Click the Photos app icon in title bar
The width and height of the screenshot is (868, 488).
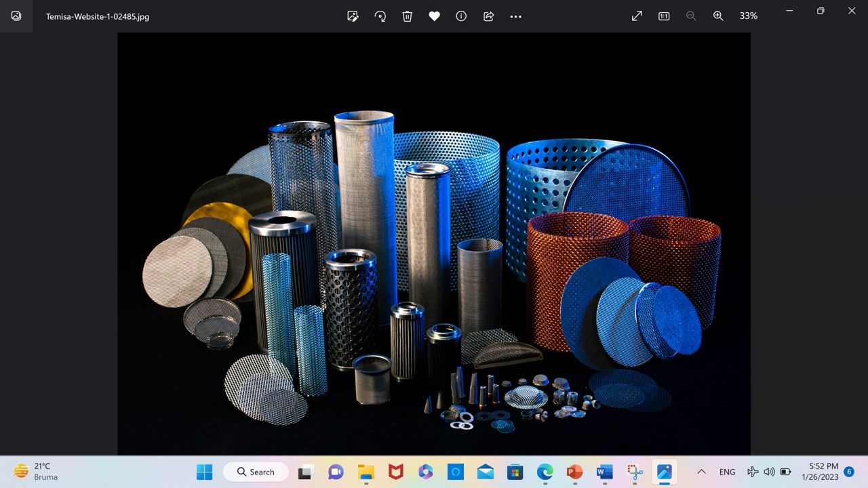[x=16, y=16]
